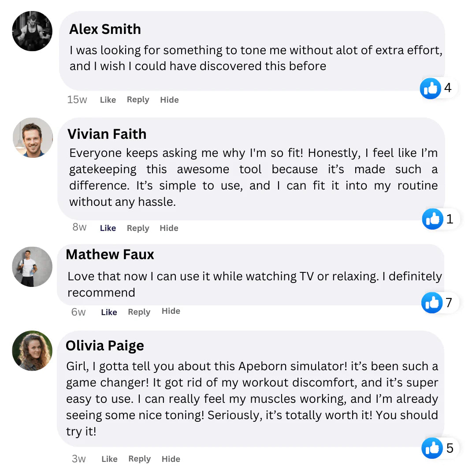Open Mathew Faux's profile picture

click(x=32, y=267)
